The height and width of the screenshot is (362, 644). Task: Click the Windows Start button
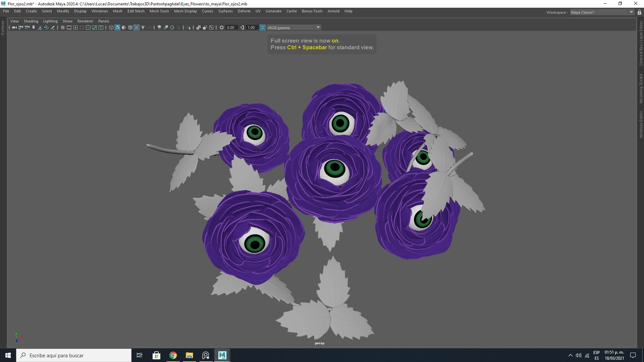[x=8, y=355]
